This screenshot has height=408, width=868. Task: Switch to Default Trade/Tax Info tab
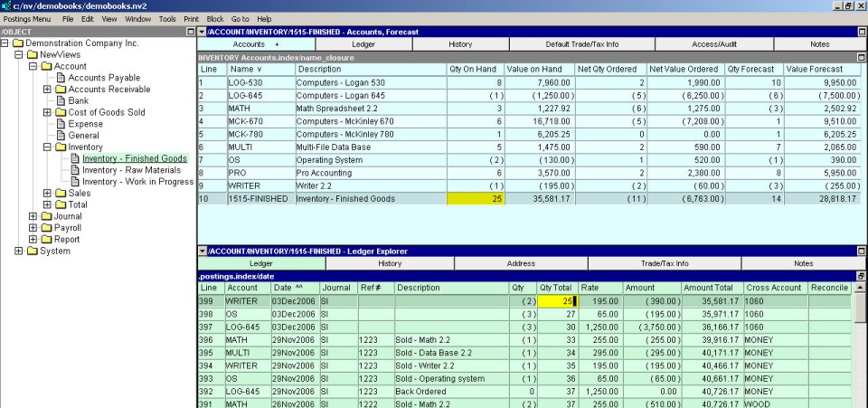point(581,43)
